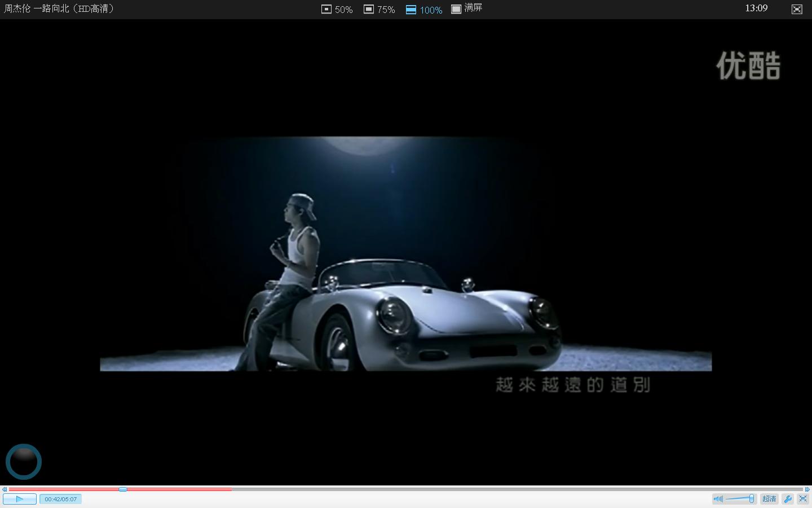Image resolution: width=812 pixels, height=508 pixels.
Task: Click the play button
Action: click(x=20, y=499)
